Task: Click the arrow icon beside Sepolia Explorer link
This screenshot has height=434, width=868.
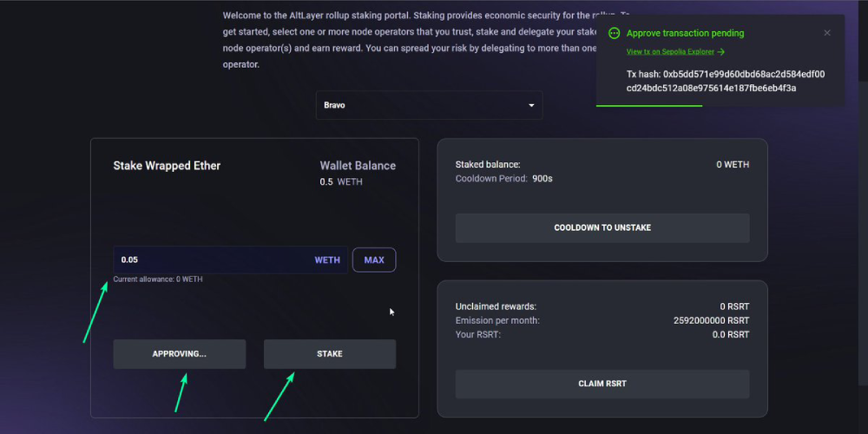Action: 720,52
